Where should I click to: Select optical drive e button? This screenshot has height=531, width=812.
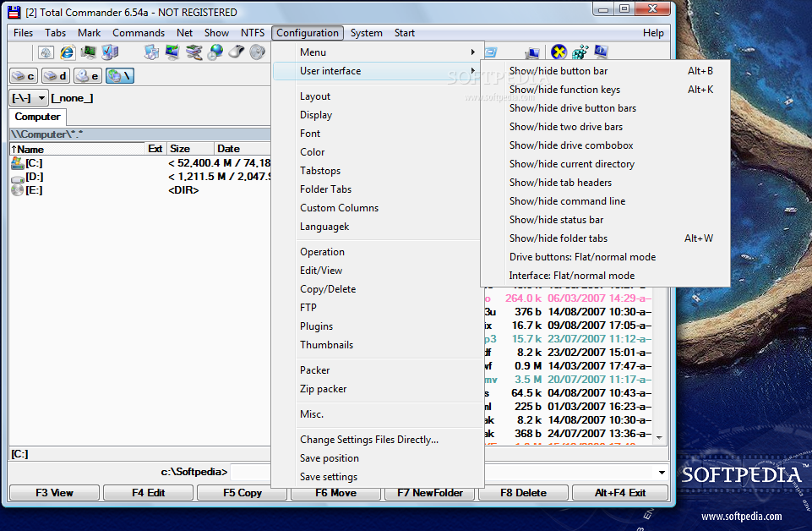click(88, 76)
